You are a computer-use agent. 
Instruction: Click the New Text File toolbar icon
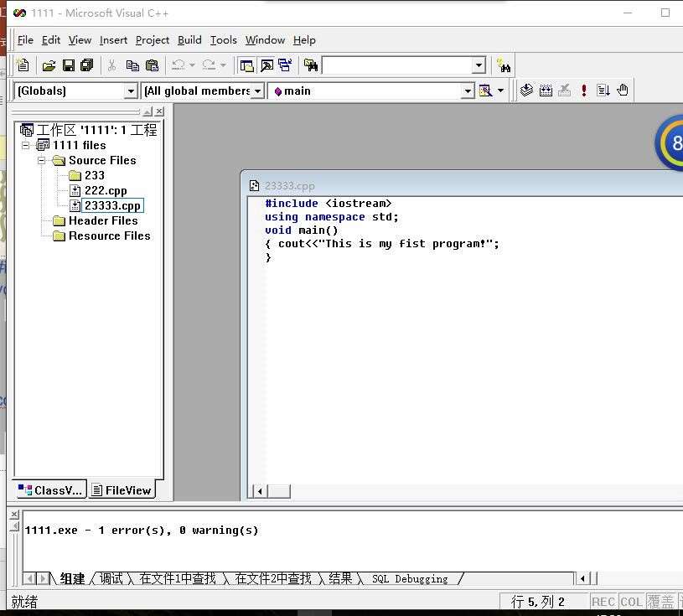point(23,65)
